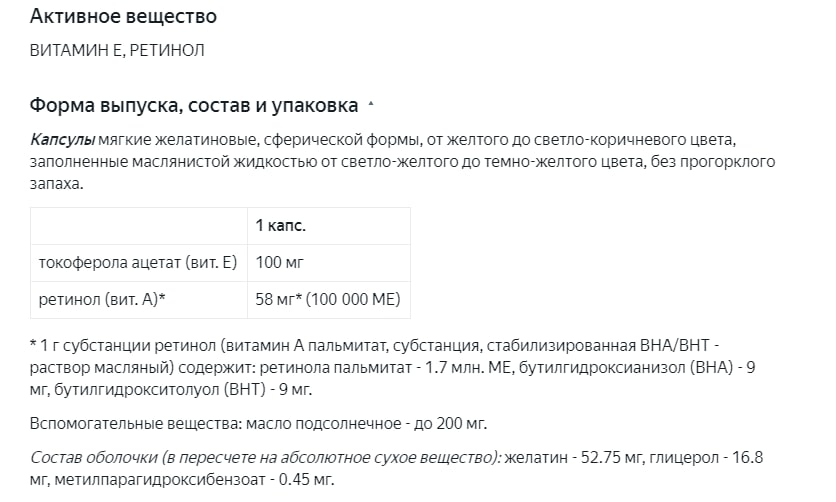This screenshot has height=502, width=836.
Task: Click the italic word "Капсулы"
Action: coord(62,140)
